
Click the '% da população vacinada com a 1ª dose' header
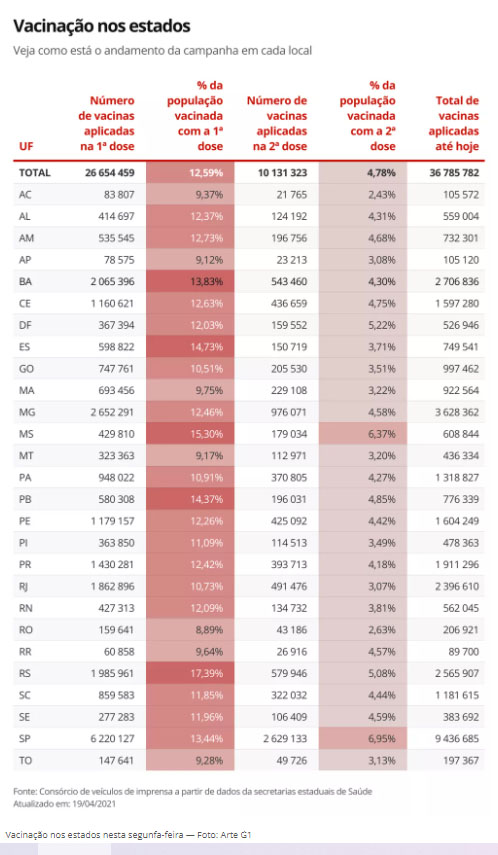coord(195,116)
